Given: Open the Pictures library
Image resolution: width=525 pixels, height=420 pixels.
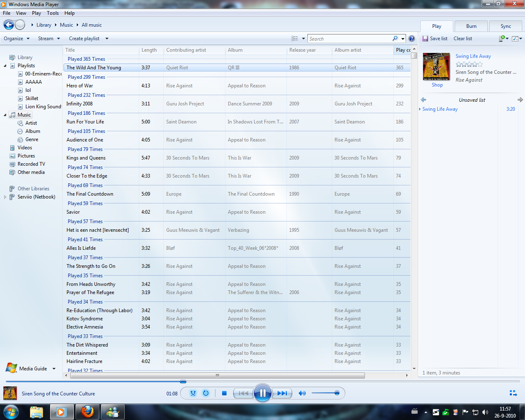Looking at the screenshot, I should tap(26, 156).
